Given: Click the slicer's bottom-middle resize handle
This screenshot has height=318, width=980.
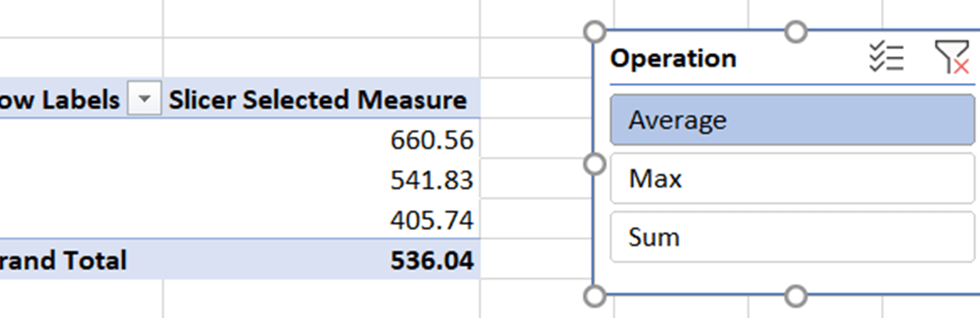Looking at the screenshot, I should tap(796, 297).
